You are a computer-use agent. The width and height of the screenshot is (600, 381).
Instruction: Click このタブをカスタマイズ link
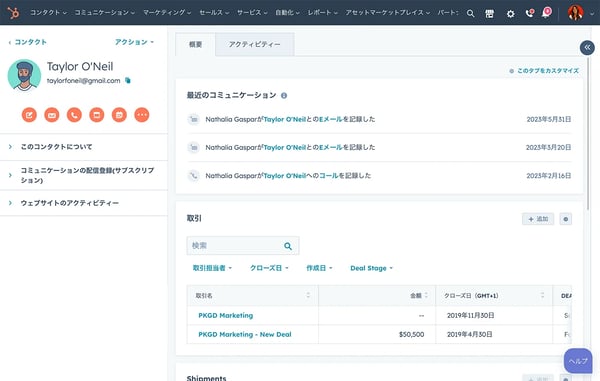click(x=544, y=71)
